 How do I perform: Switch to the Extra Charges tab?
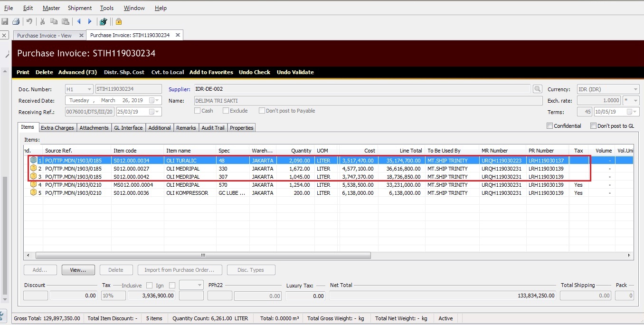pyautogui.click(x=57, y=128)
